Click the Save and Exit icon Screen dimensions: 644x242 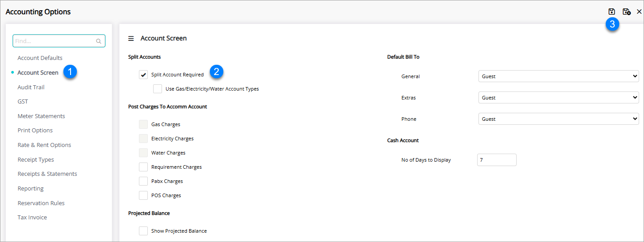[x=626, y=12]
